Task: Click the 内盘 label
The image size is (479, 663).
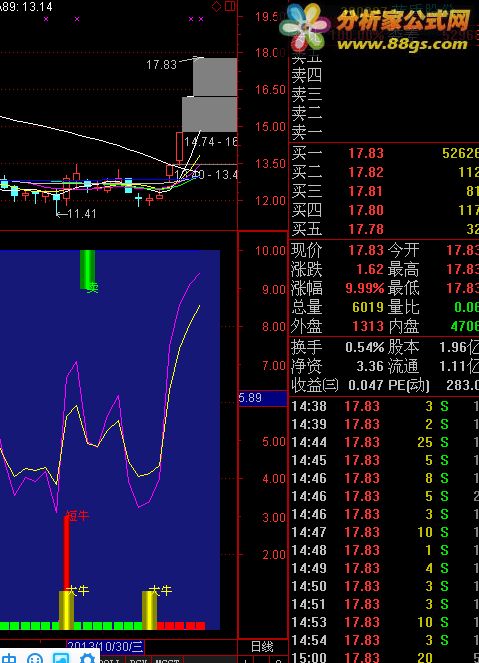Action: click(404, 326)
